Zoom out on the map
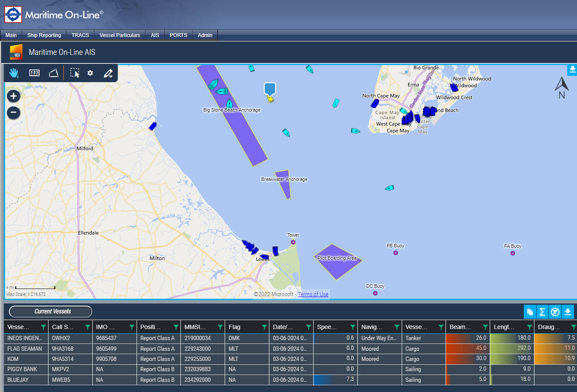The height and width of the screenshot is (392, 577). (x=14, y=113)
